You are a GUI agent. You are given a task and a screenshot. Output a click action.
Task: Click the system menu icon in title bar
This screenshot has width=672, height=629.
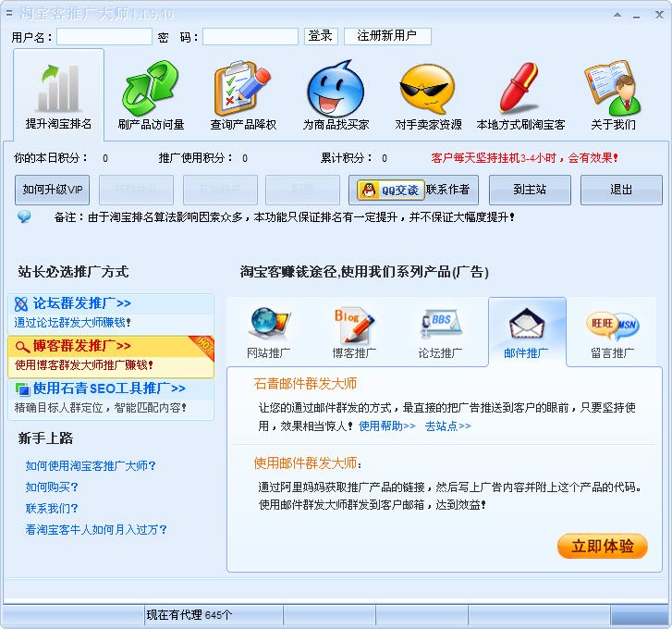pos(9,13)
